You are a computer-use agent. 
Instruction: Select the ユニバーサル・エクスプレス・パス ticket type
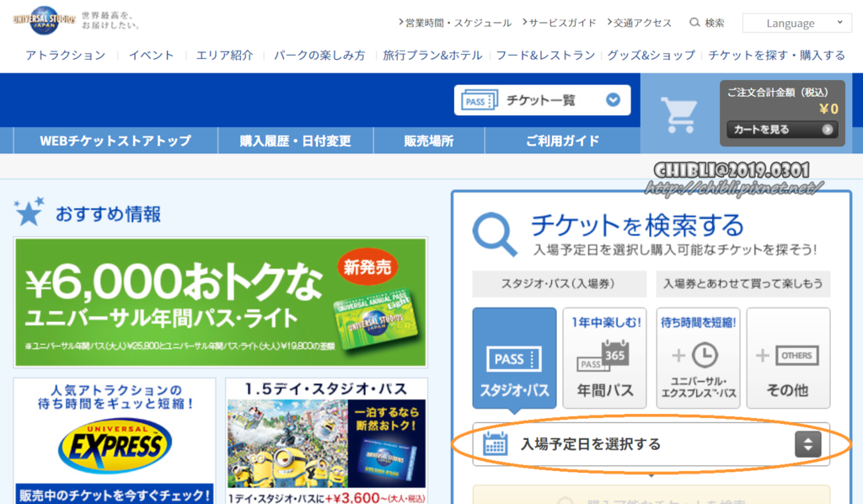(698, 357)
